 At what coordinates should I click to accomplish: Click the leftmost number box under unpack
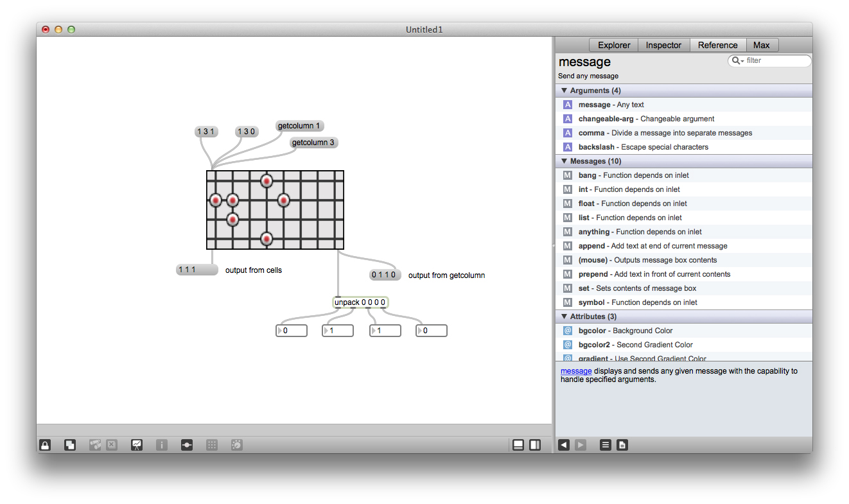click(x=292, y=331)
